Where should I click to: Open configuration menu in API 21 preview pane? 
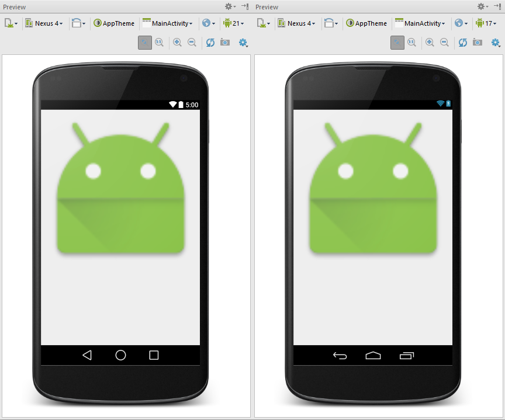(x=11, y=23)
